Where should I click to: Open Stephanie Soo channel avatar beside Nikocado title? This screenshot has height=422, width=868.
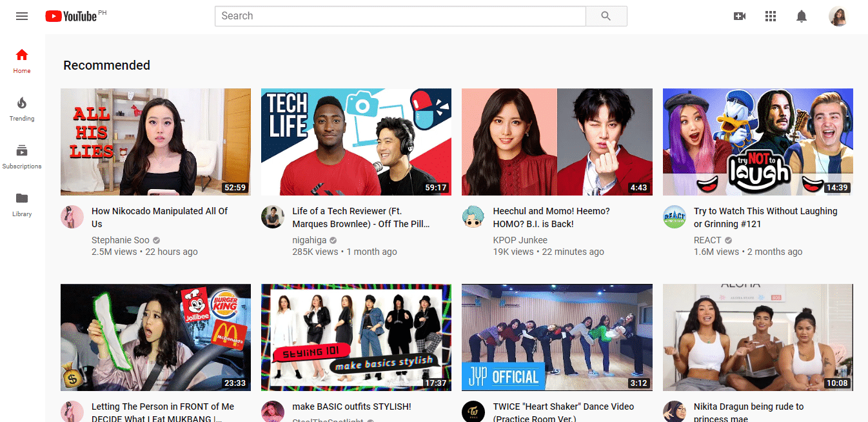coord(72,217)
